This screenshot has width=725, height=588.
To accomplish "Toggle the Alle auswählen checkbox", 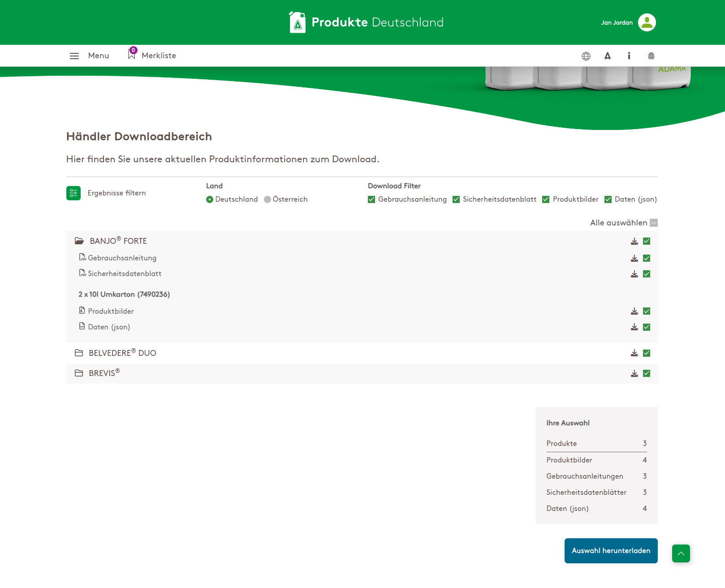I will (x=654, y=223).
